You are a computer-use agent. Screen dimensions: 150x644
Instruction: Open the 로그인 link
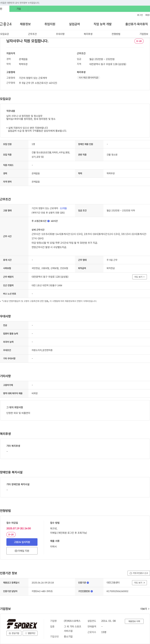pyautogui.click(x=140, y=15)
